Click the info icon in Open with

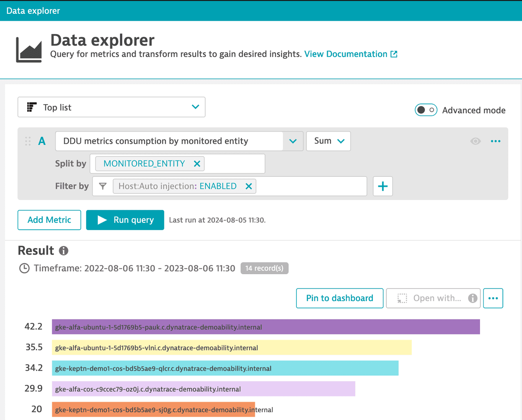point(473,298)
